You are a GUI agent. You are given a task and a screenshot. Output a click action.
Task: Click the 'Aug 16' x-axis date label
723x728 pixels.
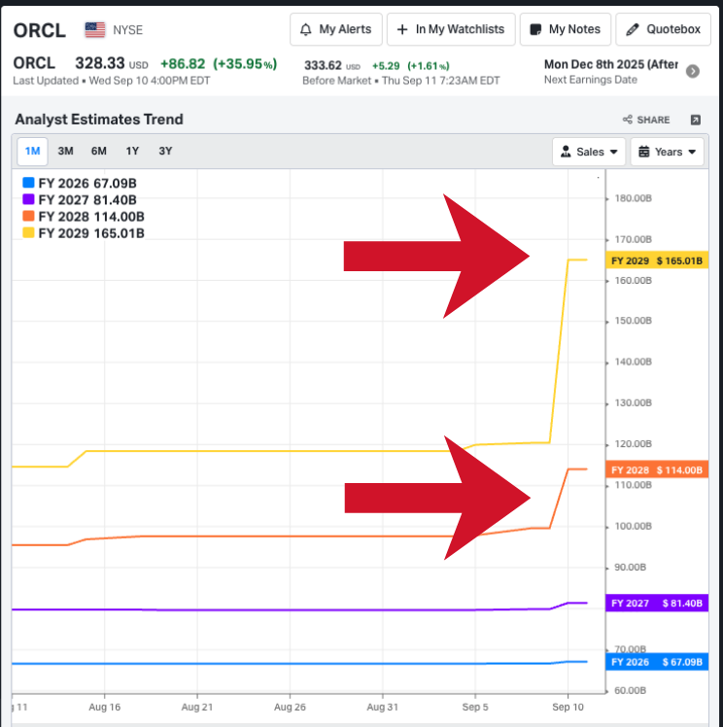(104, 708)
